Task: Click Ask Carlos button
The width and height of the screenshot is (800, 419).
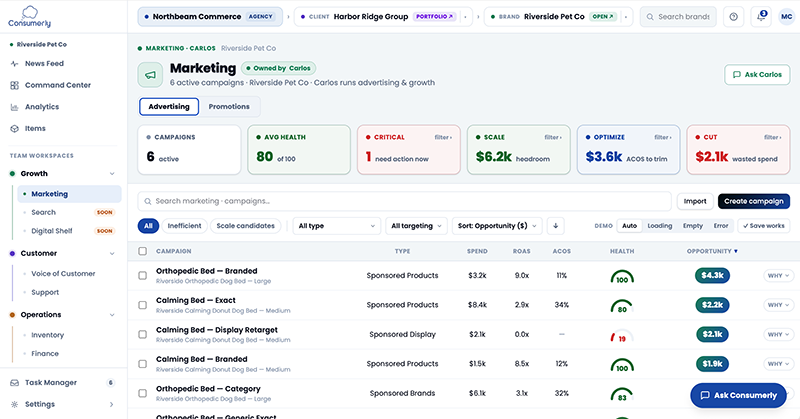Action: [x=757, y=75]
